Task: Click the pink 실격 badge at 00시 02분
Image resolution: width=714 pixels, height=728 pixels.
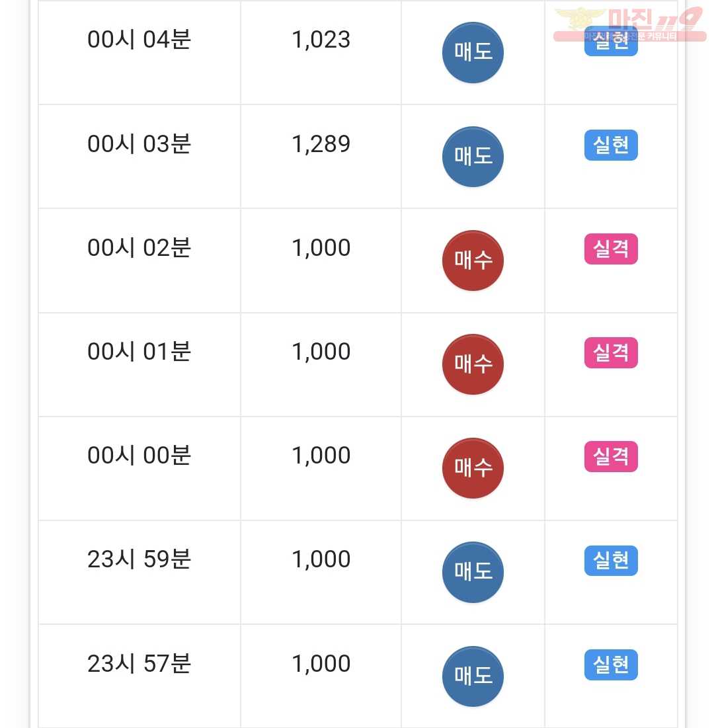Action: 611,249
